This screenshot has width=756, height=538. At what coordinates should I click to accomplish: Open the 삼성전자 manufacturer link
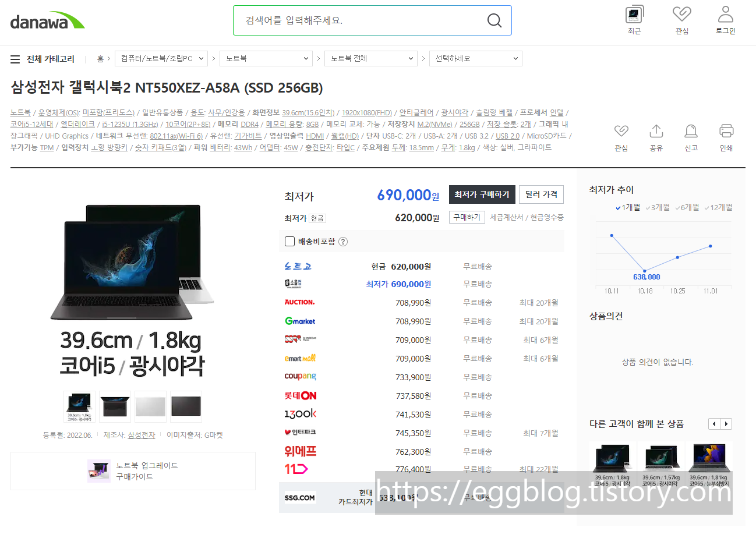coord(142,435)
